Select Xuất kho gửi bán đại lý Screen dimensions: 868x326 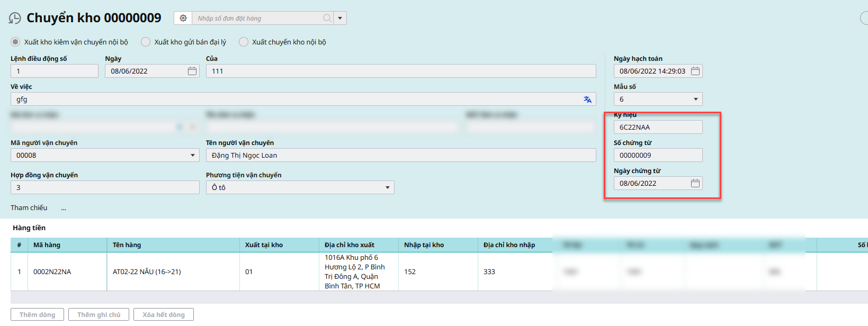click(146, 42)
